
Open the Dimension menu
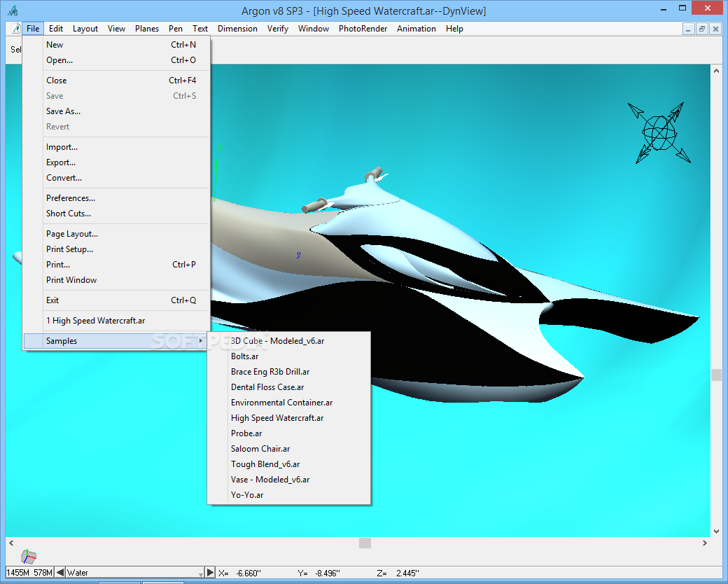tap(237, 28)
